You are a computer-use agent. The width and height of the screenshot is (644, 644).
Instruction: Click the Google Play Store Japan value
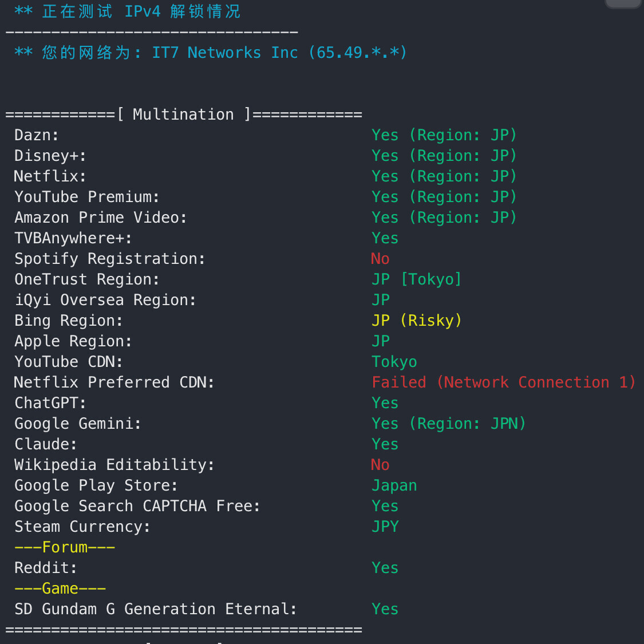click(394, 485)
